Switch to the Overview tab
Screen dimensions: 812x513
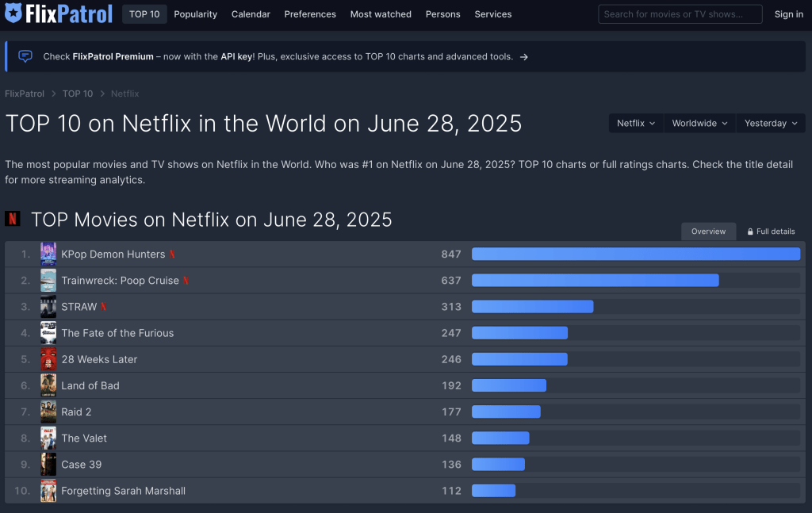coord(708,232)
